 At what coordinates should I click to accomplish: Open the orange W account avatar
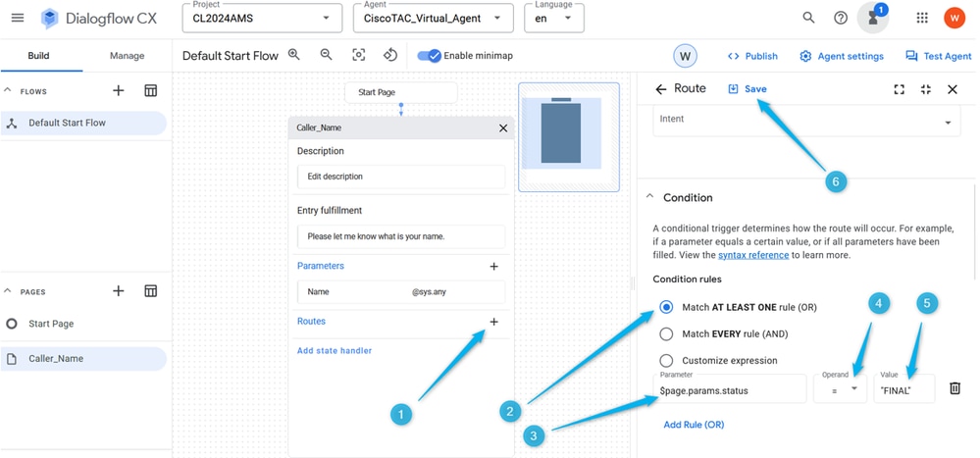click(x=954, y=18)
